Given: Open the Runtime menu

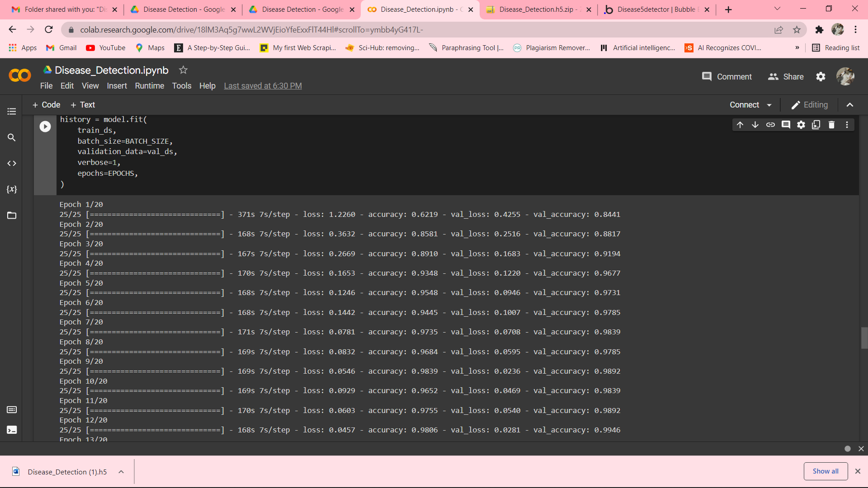Looking at the screenshot, I should pyautogui.click(x=149, y=86).
